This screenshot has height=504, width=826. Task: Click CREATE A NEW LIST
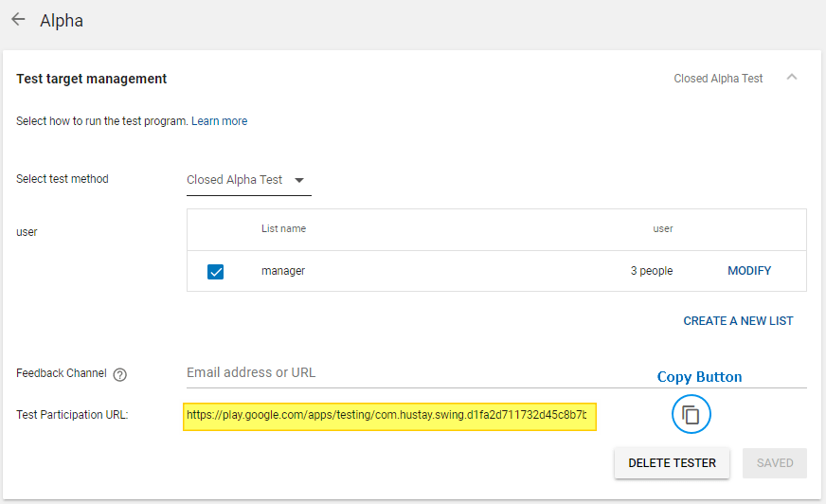pyautogui.click(x=738, y=321)
